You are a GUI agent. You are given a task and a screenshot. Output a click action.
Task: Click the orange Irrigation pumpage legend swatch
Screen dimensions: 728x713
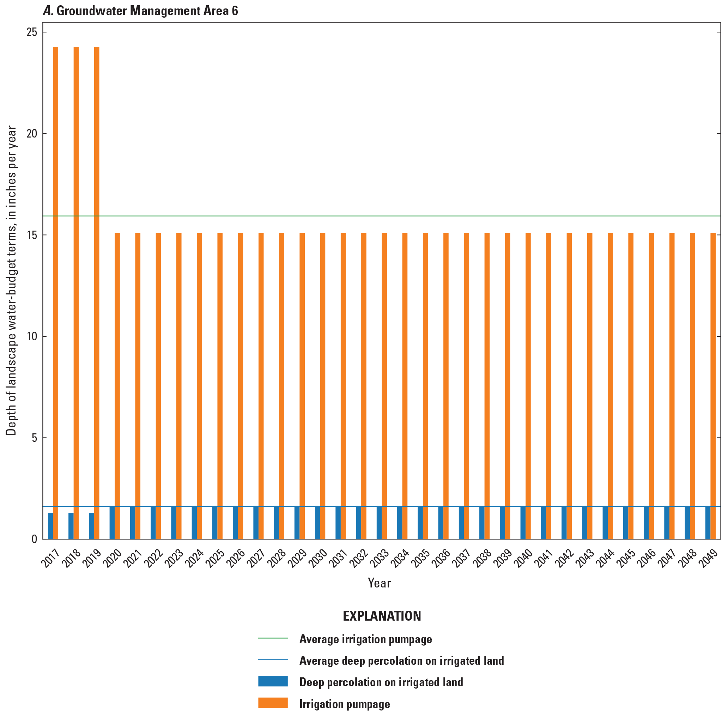click(x=273, y=703)
